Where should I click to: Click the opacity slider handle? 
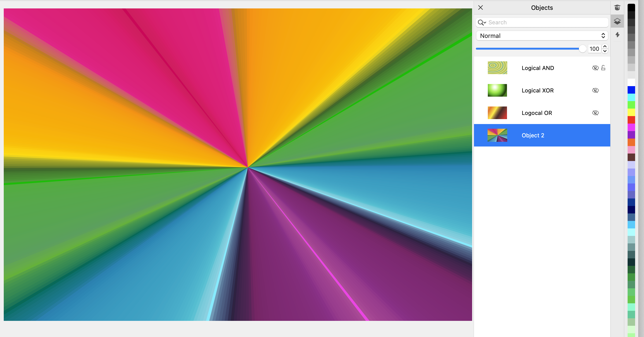[x=582, y=49]
